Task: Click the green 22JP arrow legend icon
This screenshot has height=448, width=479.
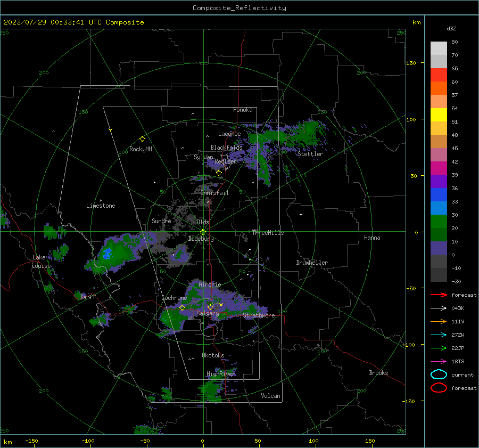Action: coord(439,348)
